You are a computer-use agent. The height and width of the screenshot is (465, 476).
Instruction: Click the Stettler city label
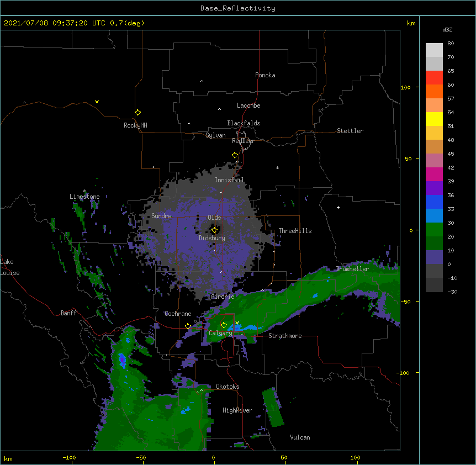point(350,131)
